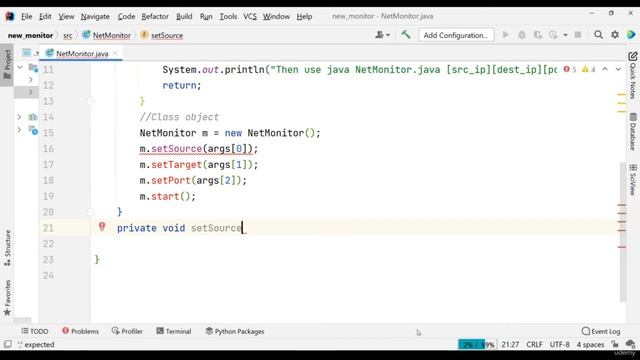Click the fold marker on line 13

click(91, 101)
